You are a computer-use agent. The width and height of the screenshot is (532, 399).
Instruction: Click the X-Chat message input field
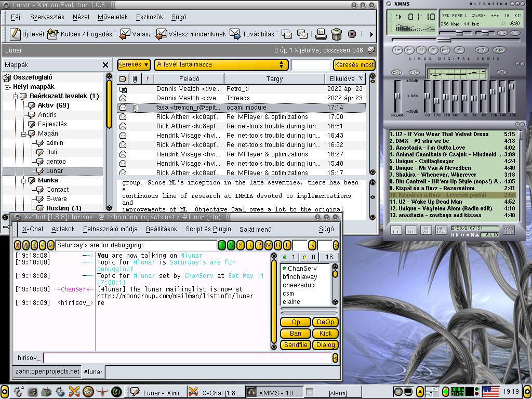pyautogui.click(x=187, y=358)
